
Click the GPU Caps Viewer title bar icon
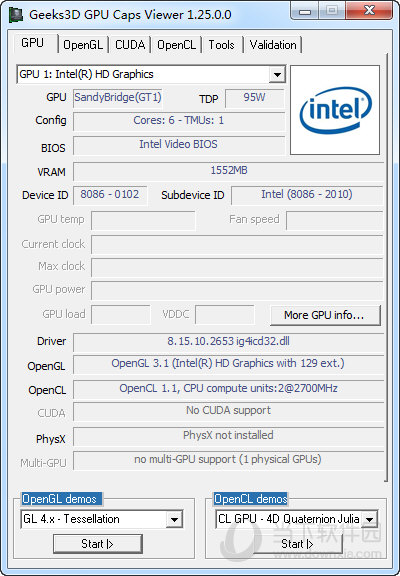tap(16, 15)
